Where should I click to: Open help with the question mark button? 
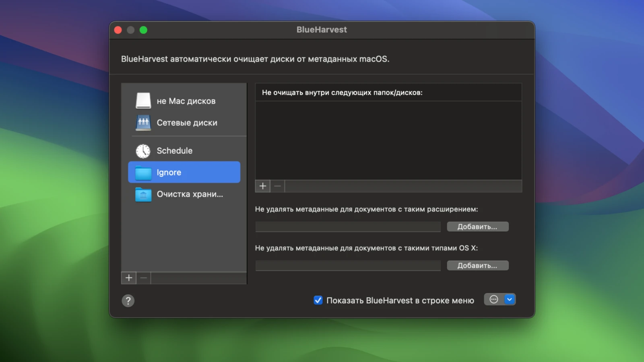(128, 300)
